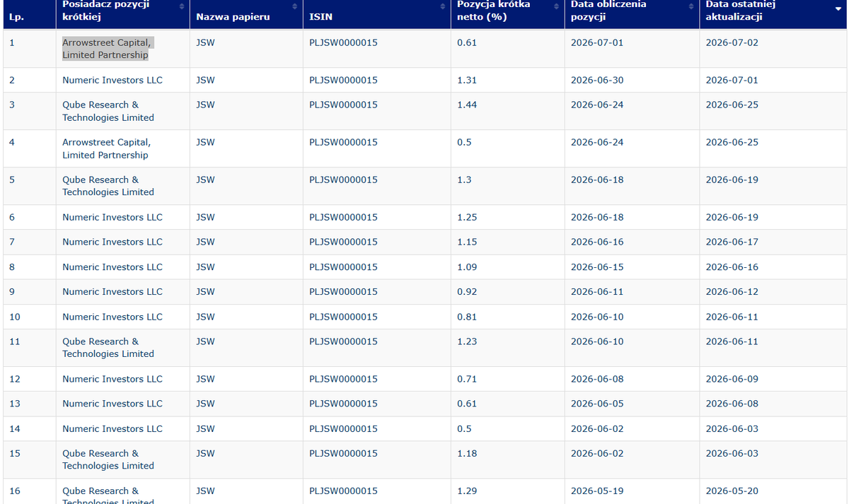
Task: Click ISIN PLJSW0000015 in row 1
Action: [343, 42]
